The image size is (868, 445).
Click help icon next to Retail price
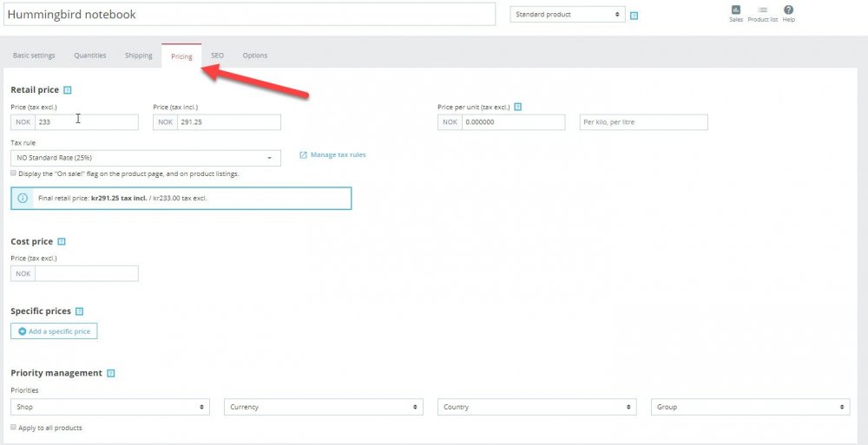click(x=68, y=90)
